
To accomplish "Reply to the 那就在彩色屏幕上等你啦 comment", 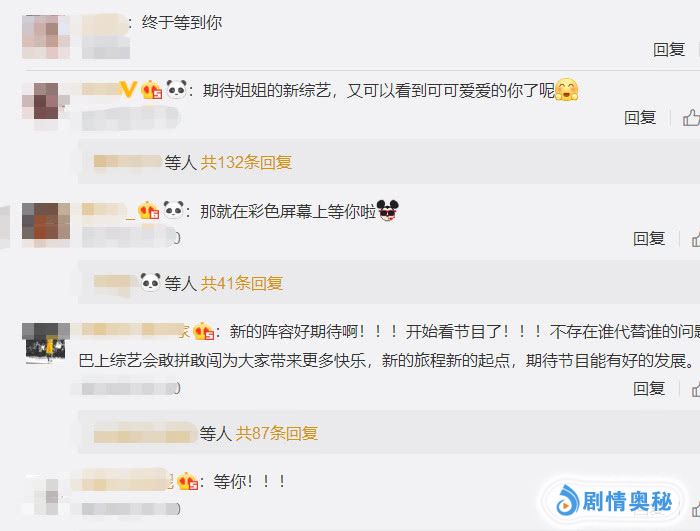I will [649, 238].
